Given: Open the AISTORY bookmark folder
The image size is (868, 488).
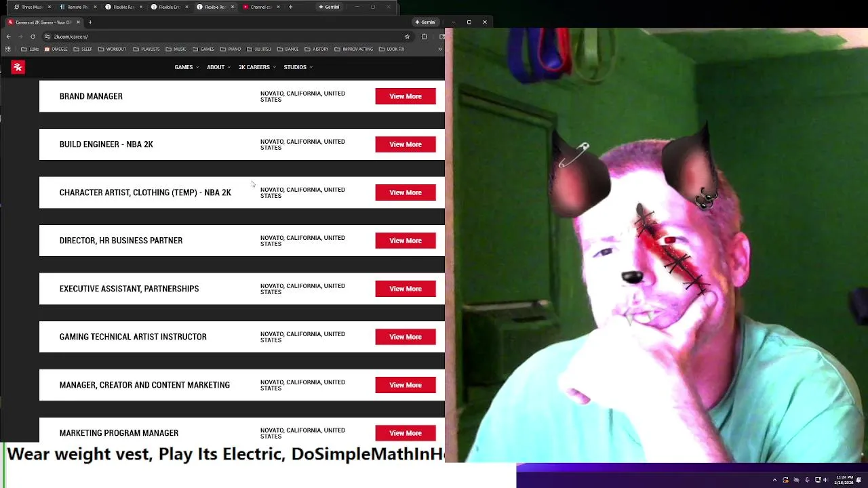Looking at the screenshot, I should [x=317, y=49].
